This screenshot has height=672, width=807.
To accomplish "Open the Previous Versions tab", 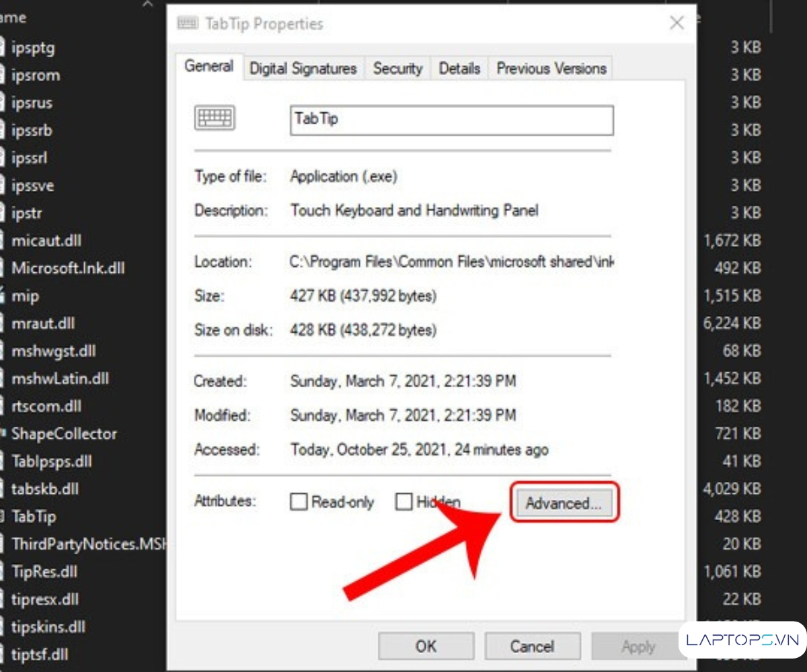I will tap(551, 69).
